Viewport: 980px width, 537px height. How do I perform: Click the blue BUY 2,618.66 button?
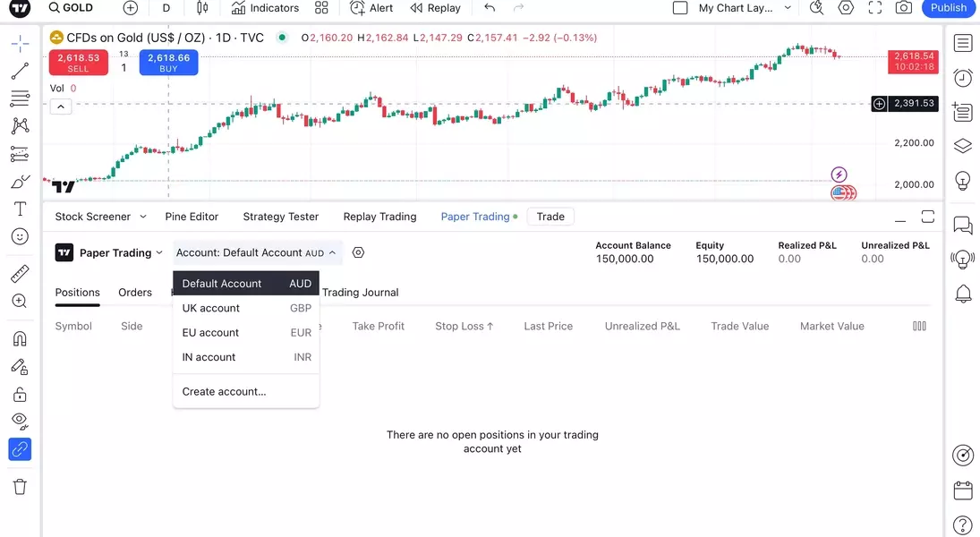tap(169, 63)
